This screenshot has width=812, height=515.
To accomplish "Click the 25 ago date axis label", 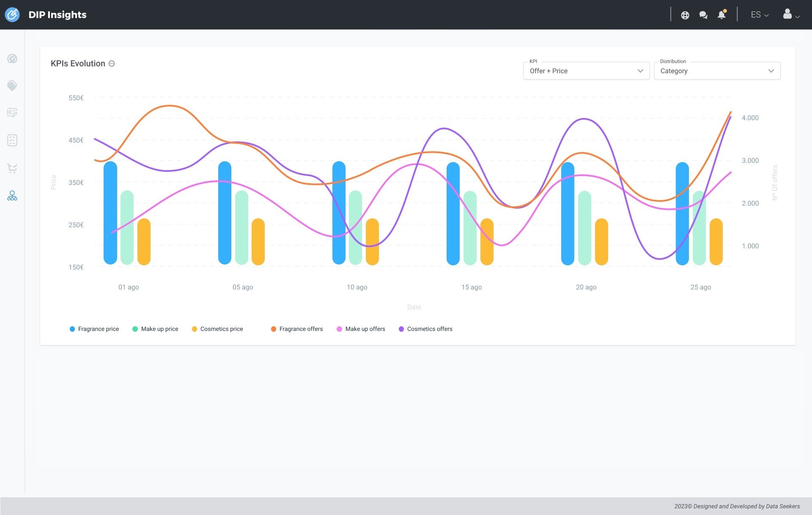I will 701,287.
